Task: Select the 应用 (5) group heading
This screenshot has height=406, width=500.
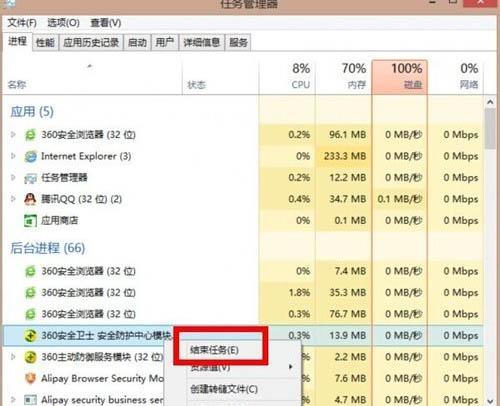Action: pyautogui.click(x=32, y=112)
